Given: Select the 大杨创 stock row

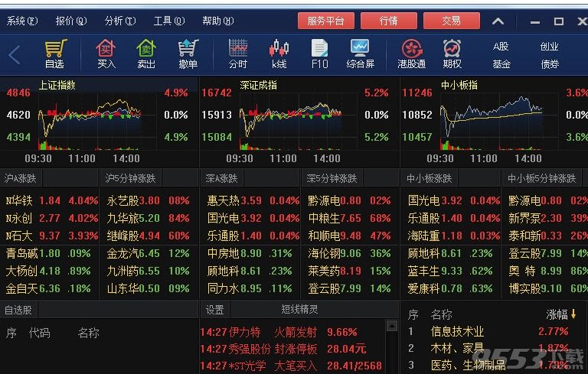Looking at the screenshot, I should pos(49,272).
